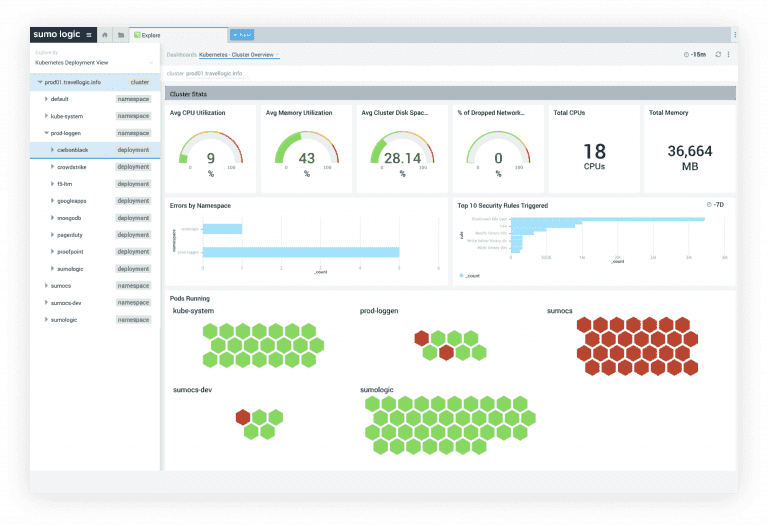Click the prod-loggen bar in Errors by Namespace
Image resolution: width=768 pixels, height=526 pixels.
300,252
